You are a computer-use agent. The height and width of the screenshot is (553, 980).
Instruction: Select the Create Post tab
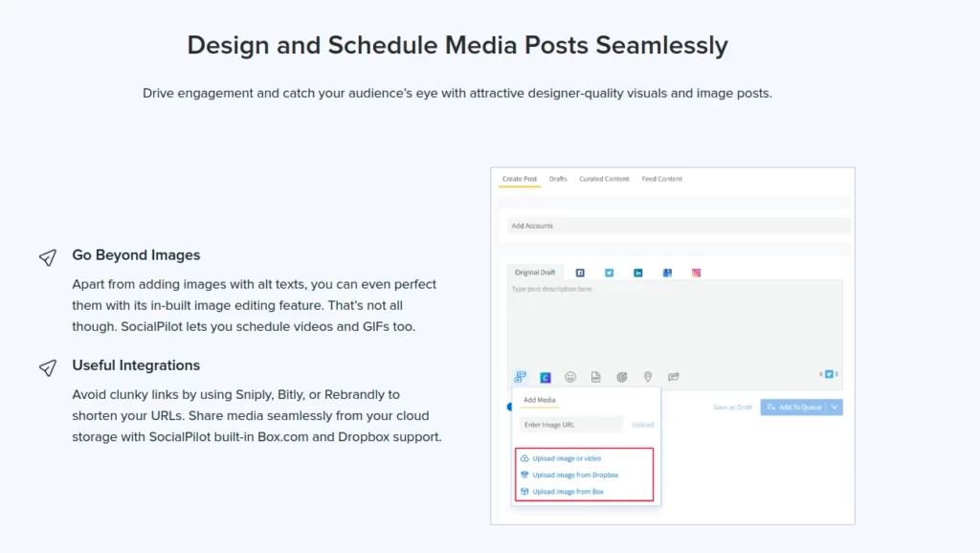pos(520,179)
